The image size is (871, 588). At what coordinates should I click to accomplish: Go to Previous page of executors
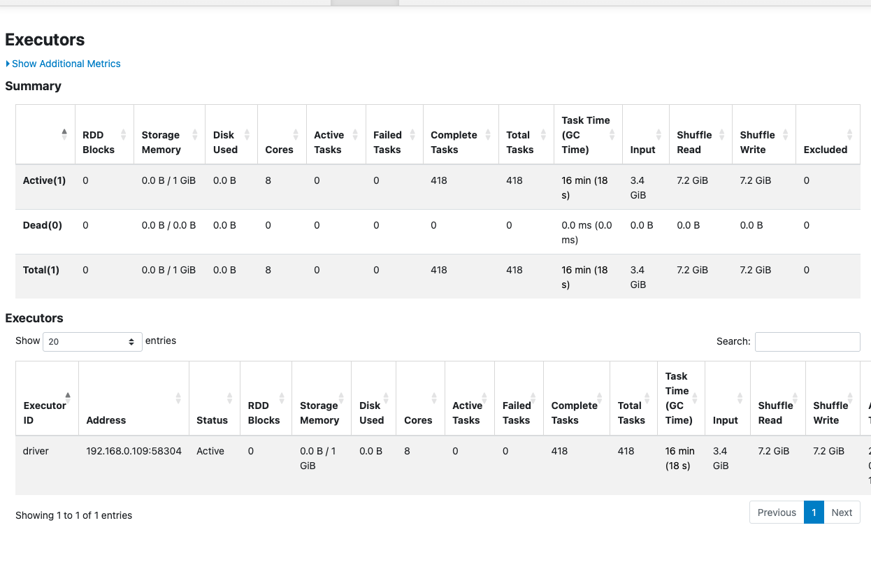pos(776,512)
